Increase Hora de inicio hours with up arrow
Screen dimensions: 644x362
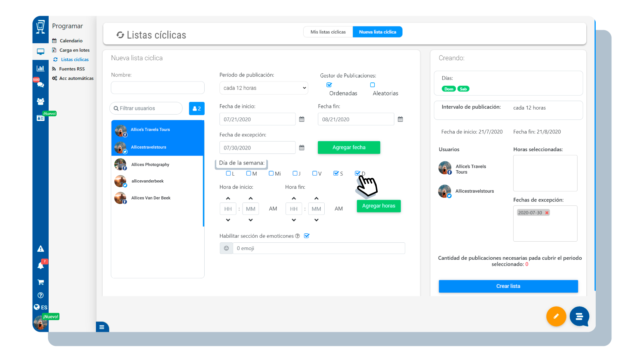(228, 198)
